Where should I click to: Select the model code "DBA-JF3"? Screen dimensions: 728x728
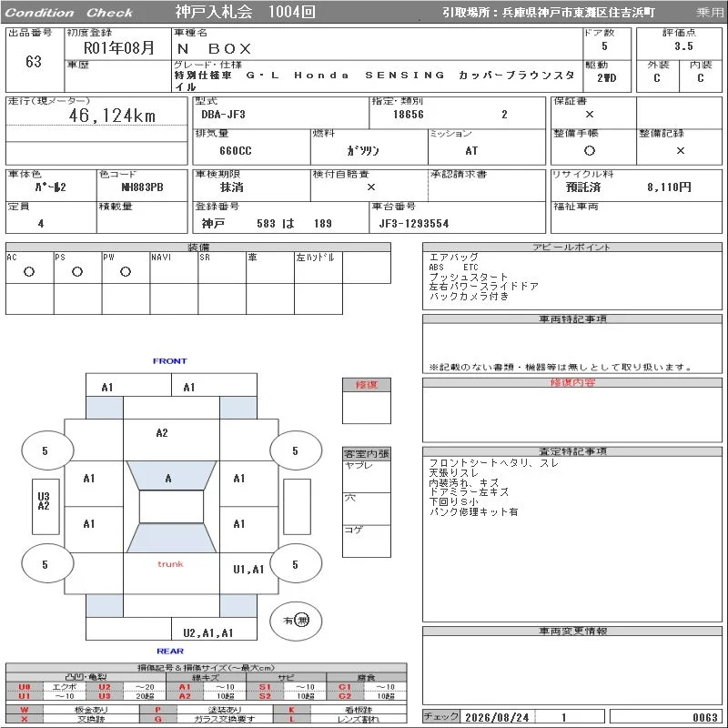click(x=223, y=115)
